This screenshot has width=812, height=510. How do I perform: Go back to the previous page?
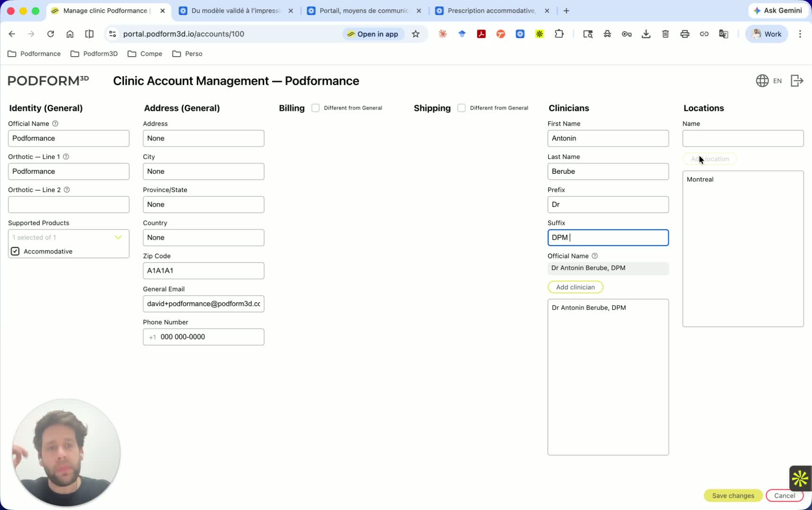(12, 34)
